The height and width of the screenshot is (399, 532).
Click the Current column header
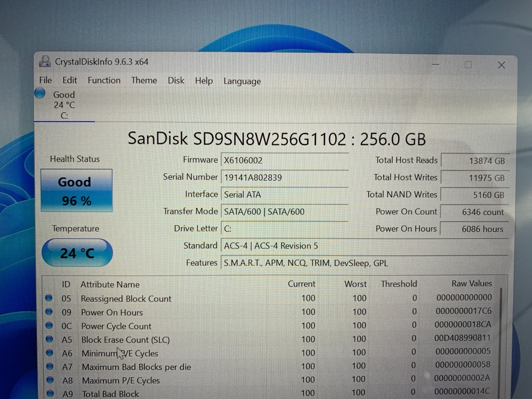tap(301, 284)
